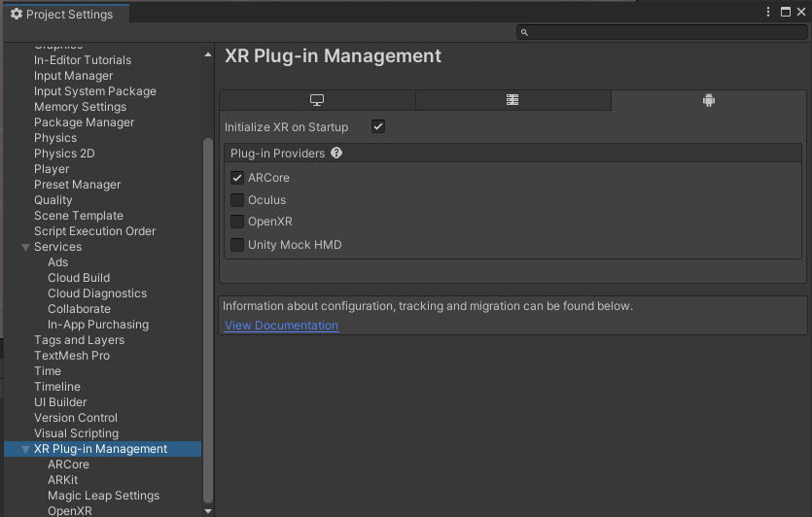Click the sidebar scroll up arrow
Viewport: 812px width, 517px height.
[208, 54]
